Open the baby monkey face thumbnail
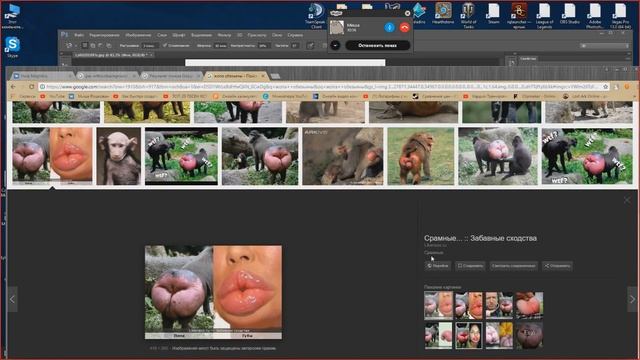Viewport: 640px width, 360px height. [119, 156]
